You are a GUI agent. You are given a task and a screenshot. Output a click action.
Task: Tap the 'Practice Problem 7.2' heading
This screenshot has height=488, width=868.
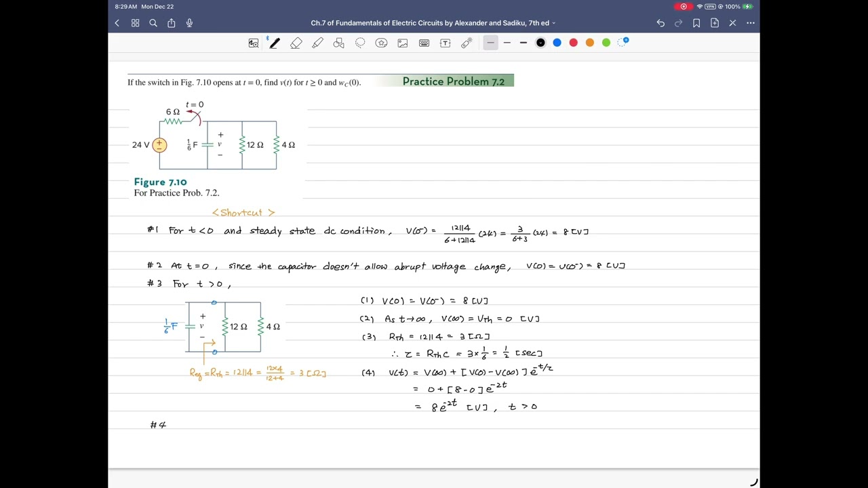click(453, 81)
